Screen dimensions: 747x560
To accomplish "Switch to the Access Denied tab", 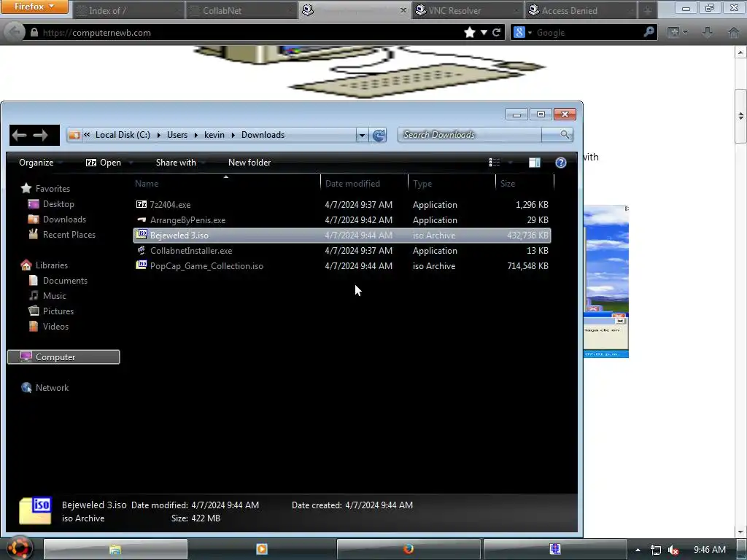I will pos(581,10).
